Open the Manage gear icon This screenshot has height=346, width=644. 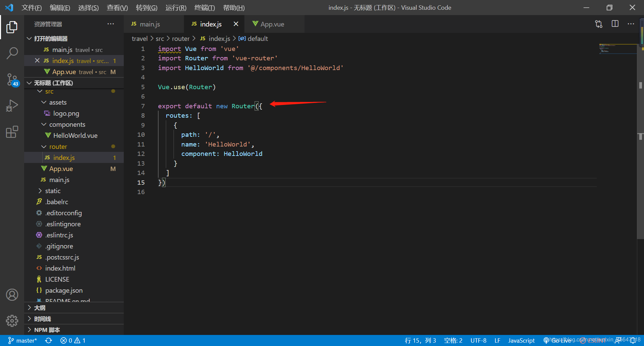(12, 321)
